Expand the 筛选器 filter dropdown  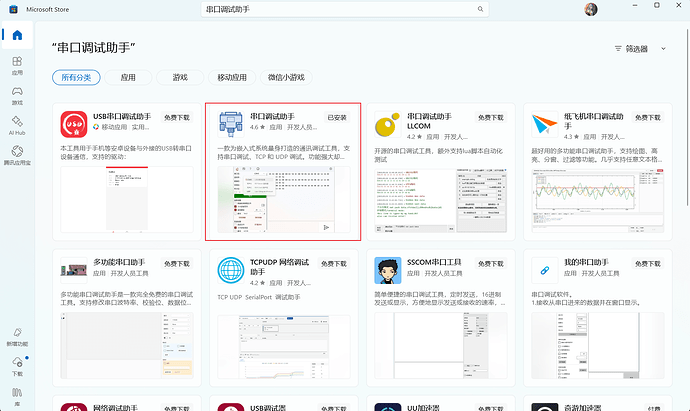coord(639,48)
